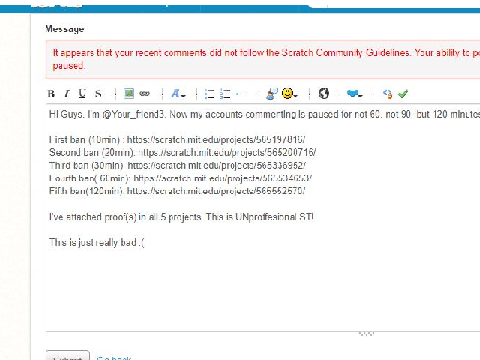480x360 pixels.
Task: Open the Scratchblocks dropdown in the toolbar
Action: (354, 94)
